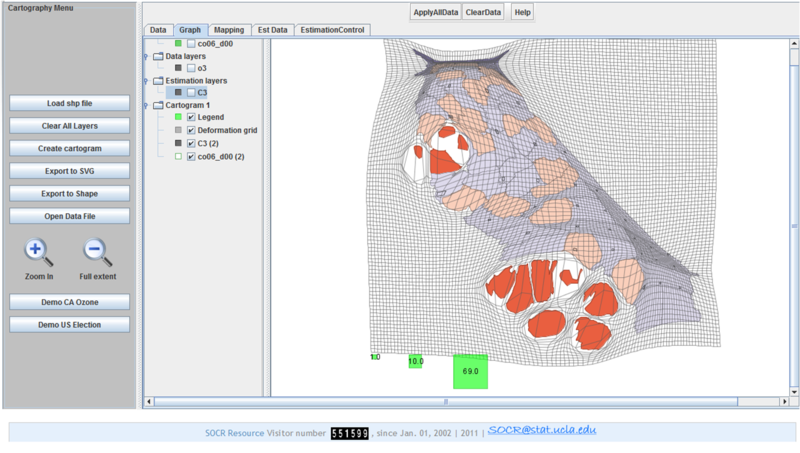This screenshot has height=453, width=800.
Task: Open the Mapping tab
Action: 229,30
